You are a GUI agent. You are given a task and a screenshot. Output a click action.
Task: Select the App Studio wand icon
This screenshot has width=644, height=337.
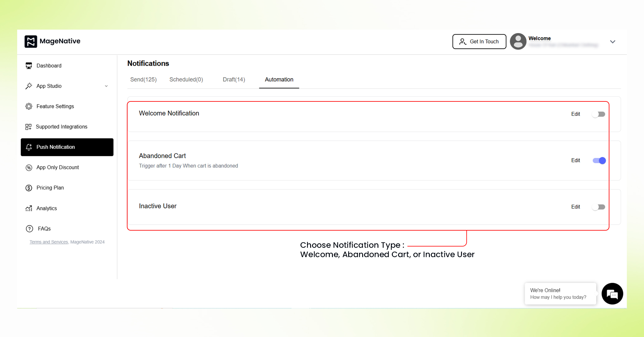[29, 86]
